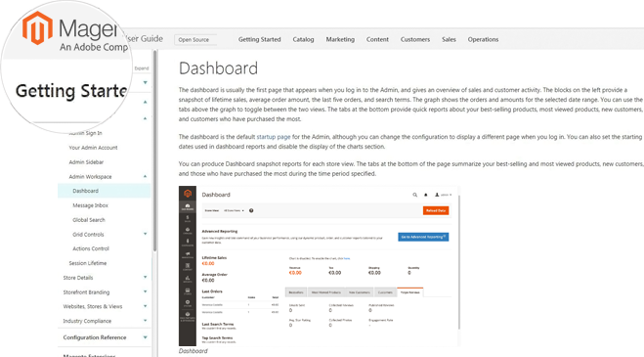Click the Expand link above the sidebar

(142, 68)
